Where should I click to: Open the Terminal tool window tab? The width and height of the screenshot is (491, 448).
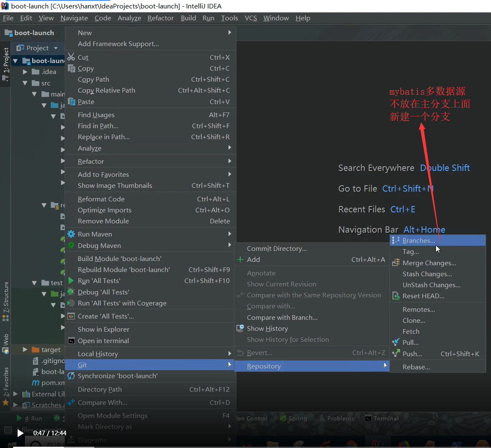pyautogui.click(x=382, y=418)
